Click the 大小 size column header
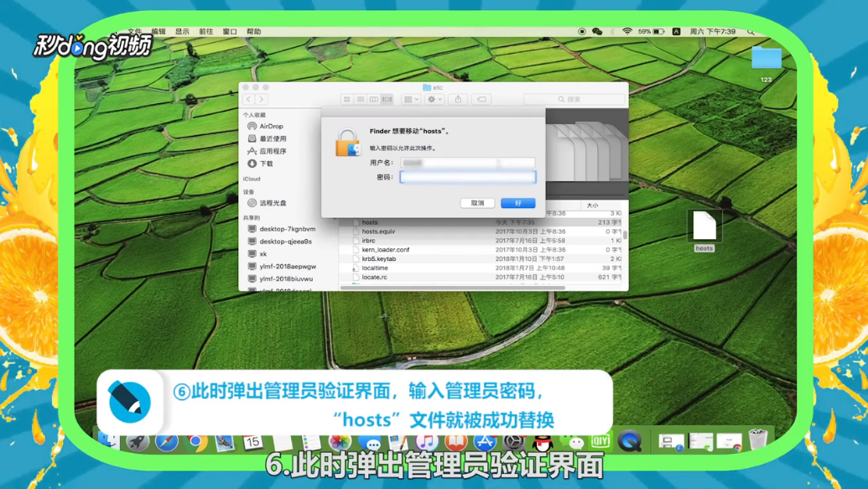Image resolution: width=868 pixels, height=489 pixels. pos(592,205)
